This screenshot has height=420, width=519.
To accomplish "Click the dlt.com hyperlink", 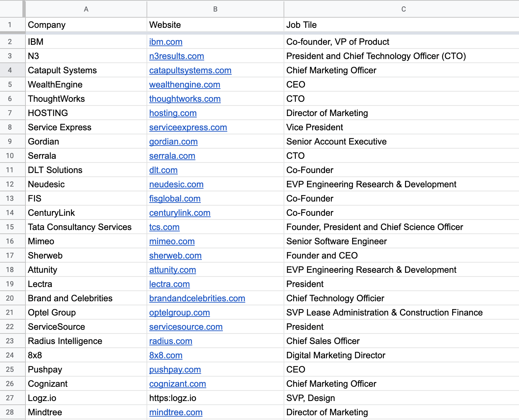I will (163, 170).
